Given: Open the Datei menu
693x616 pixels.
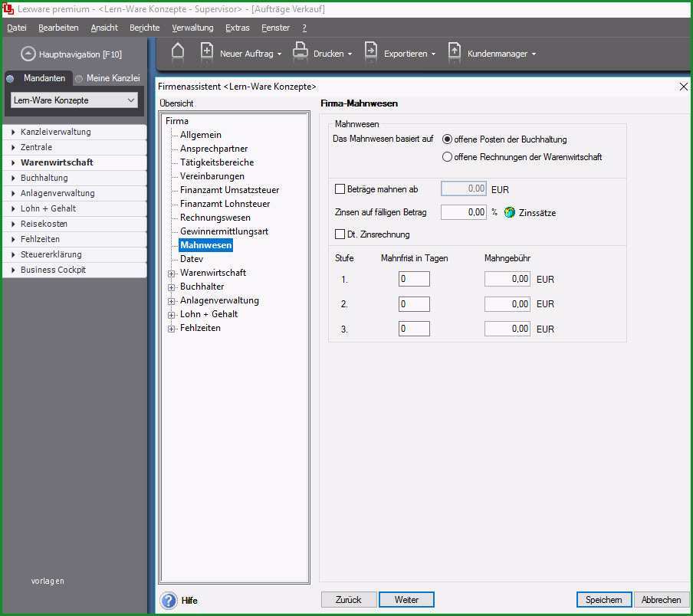Looking at the screenshot, I should pyautogui.click(x=17, y=28).
